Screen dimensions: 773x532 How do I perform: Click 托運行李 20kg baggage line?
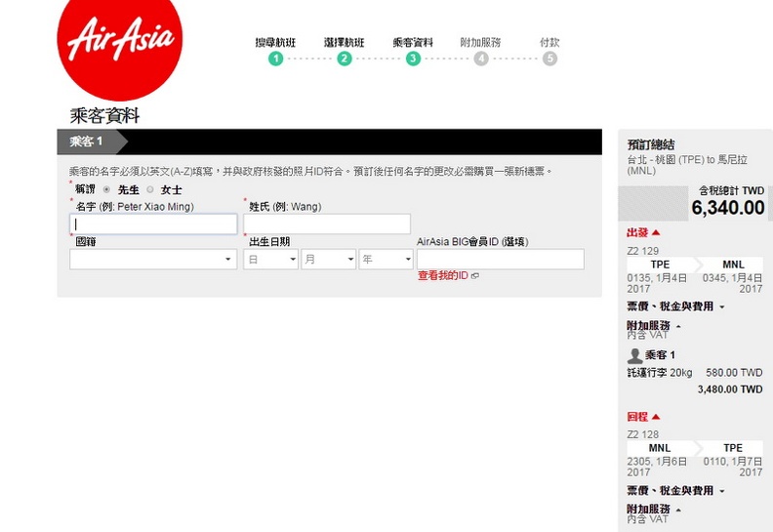coord(660,373)
